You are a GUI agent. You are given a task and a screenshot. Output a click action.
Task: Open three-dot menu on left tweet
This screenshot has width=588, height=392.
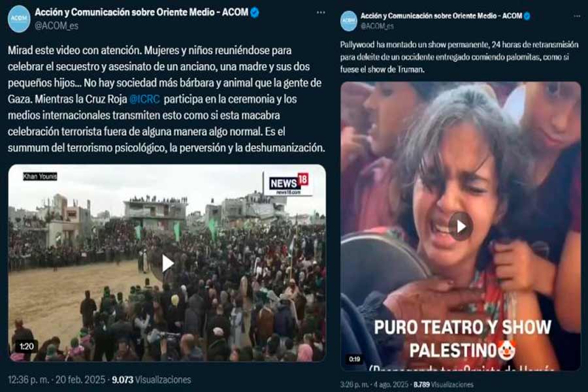click(x=321, y=12)
